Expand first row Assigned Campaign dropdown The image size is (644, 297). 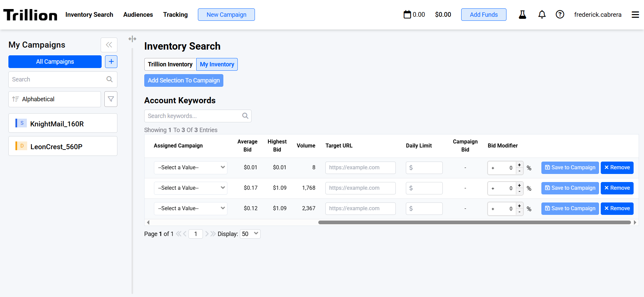[191, 168]
